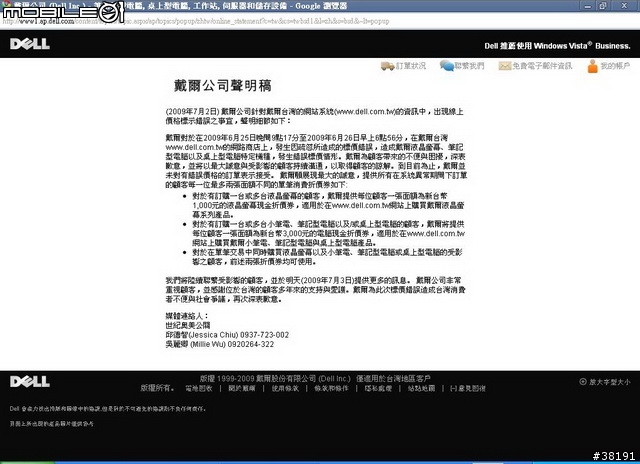Close the Google Chrome window

(x=624, y=6)
